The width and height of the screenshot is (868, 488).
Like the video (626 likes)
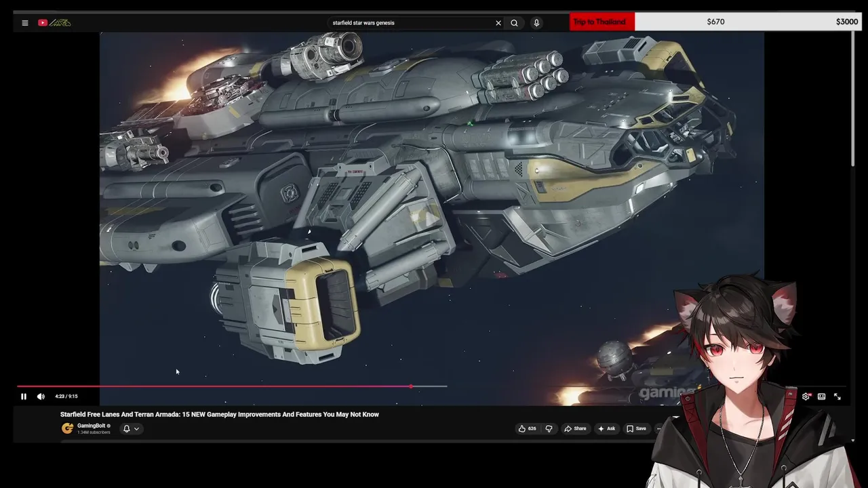click(527, 428)
